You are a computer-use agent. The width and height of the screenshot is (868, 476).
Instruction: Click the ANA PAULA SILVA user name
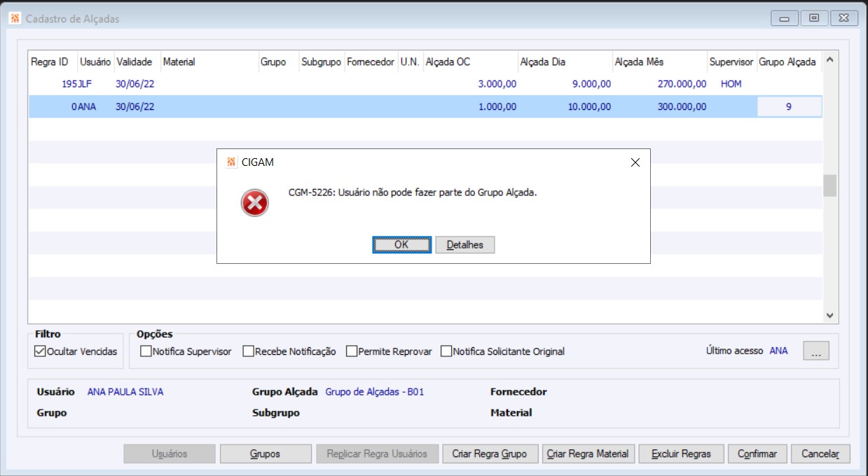click(125, 392)
